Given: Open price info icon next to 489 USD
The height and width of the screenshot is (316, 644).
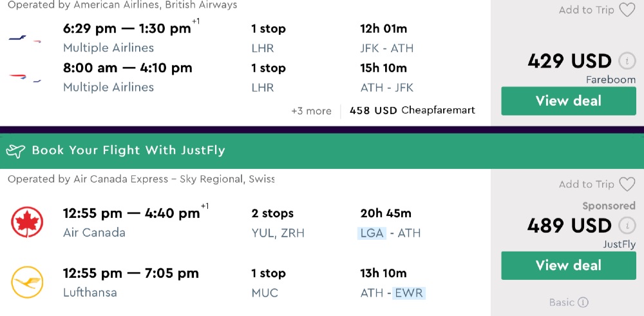Looking at the screenshot, I should 627,226.
